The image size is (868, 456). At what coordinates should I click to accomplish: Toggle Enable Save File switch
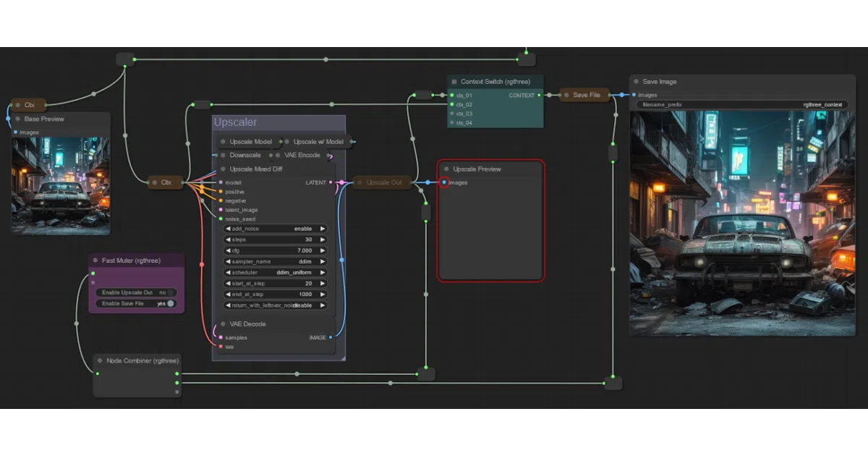point(171,304)
